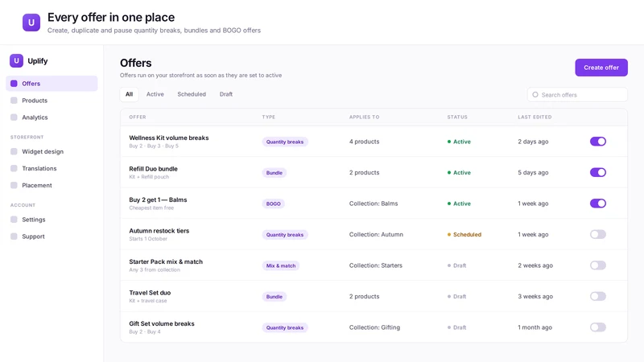Click the Support sidebar icon
The image size is (644, 362).
(x=14, y=237)
